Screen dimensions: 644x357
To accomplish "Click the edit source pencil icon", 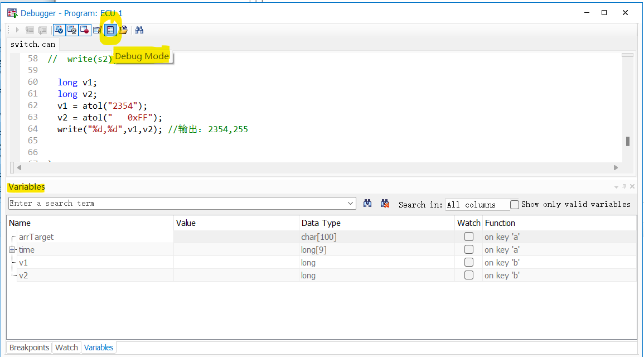I will (98, 30).
